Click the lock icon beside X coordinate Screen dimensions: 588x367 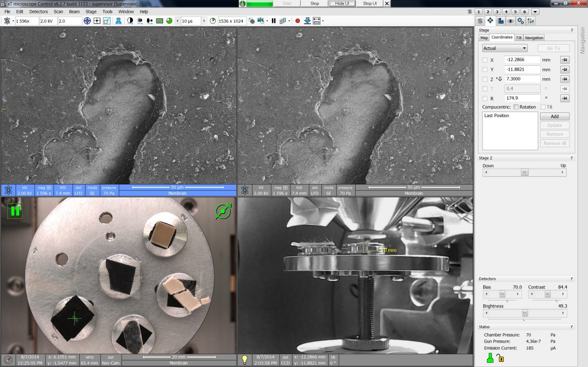click(564, 60)
